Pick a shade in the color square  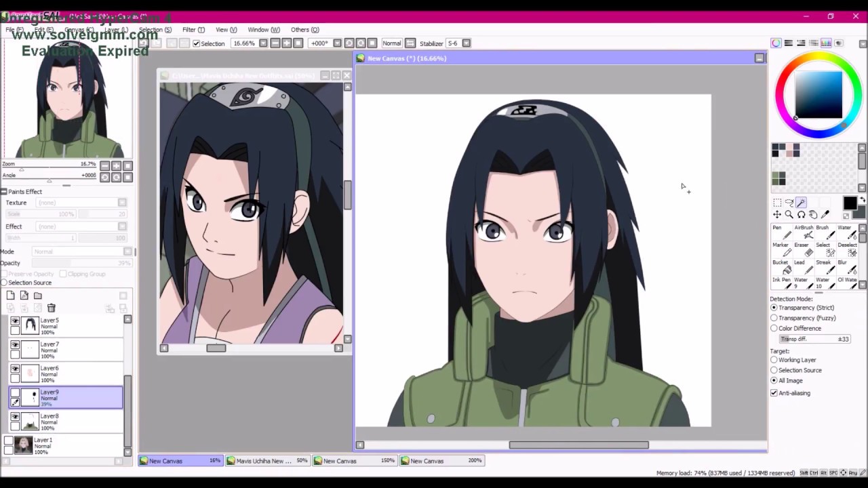coord(818,95)
